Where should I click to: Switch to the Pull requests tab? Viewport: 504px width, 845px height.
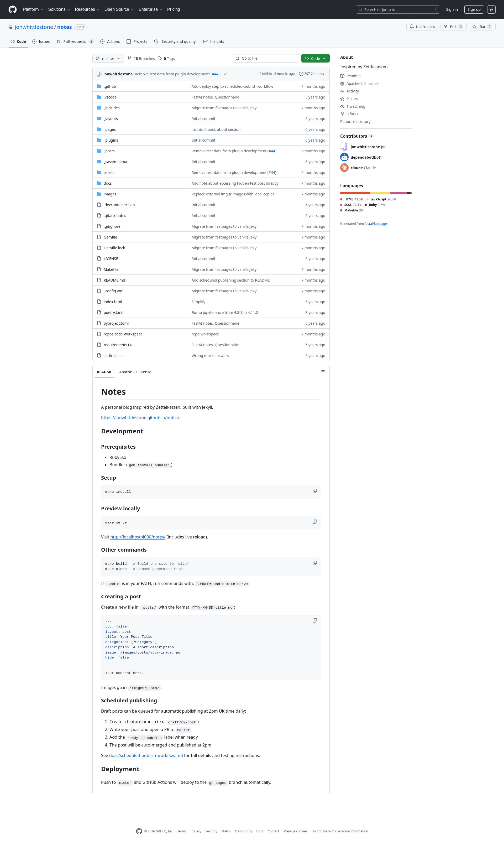[75, 42]
